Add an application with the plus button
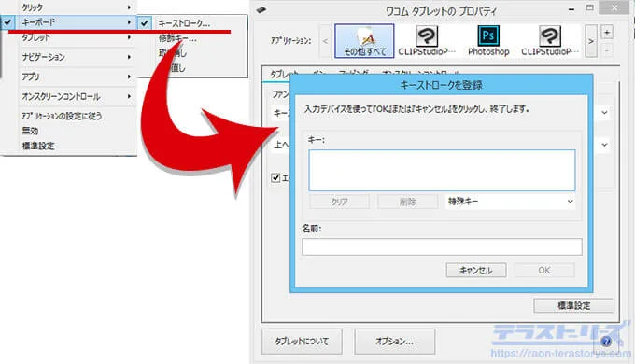This screenshot has width=635, height=364. 607,33
